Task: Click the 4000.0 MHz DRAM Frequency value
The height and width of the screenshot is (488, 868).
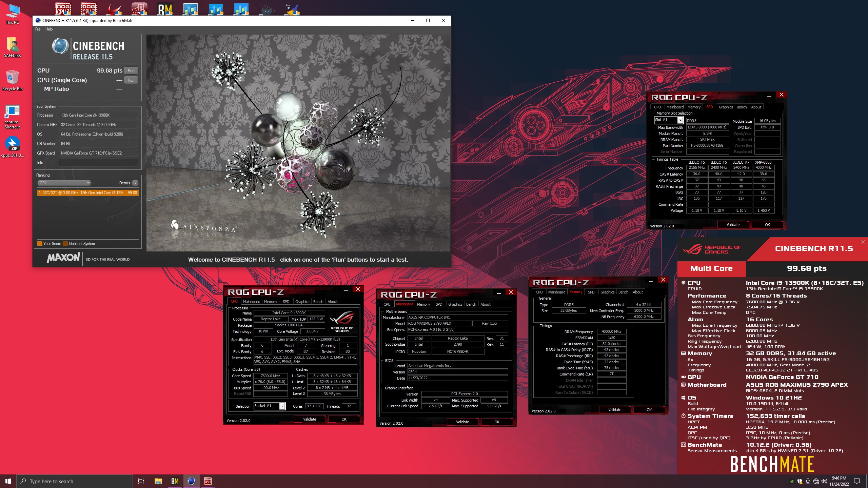Action: 611,331
